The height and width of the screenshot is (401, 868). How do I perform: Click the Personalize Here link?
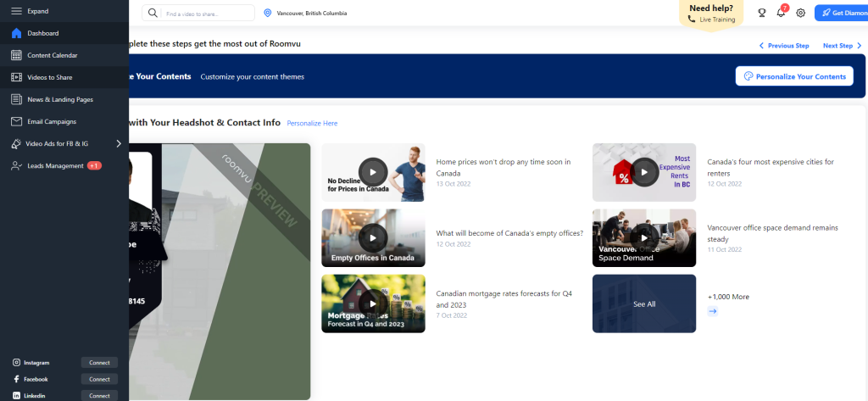[x=312, y=123]
